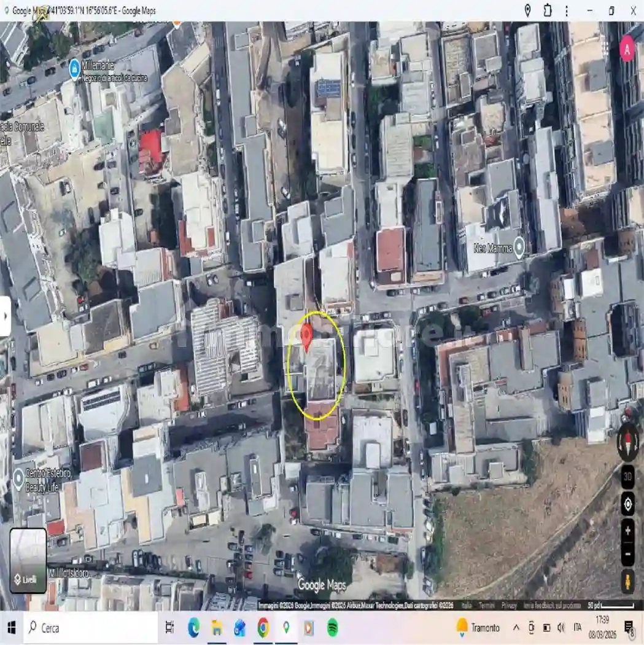
Task: Zoom out with the minus button
Action: [x=627, y=554]
